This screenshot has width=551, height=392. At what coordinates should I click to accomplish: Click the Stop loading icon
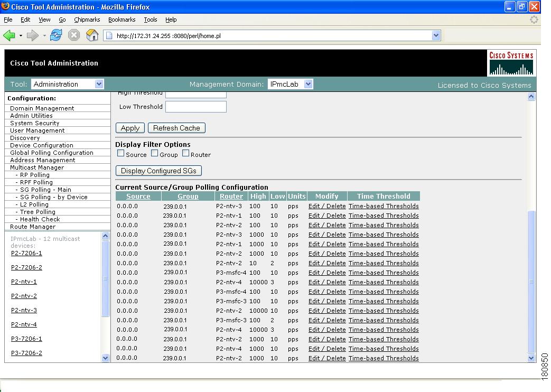(x=74, y=35)
